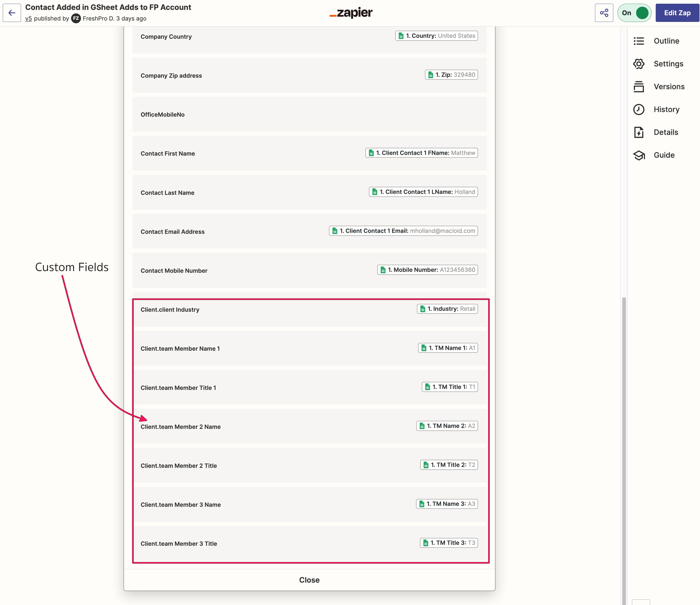Click Close at bottom of panel
The image size is (700, 605).
[309, 580]
